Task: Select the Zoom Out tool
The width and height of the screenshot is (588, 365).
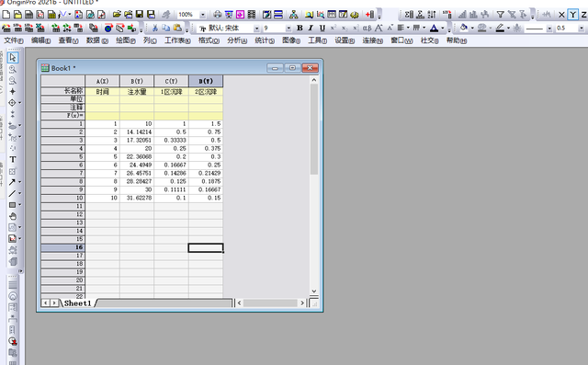Action: pyautogui.click(x=12, y=80)
